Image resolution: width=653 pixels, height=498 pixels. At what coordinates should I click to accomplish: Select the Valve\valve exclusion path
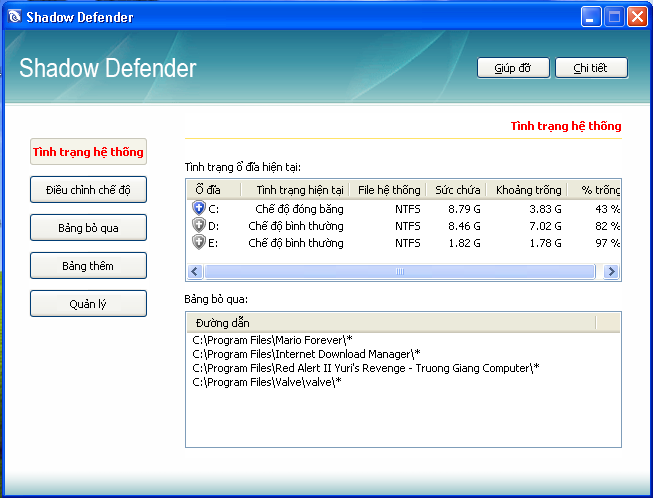[x=267, y=382]
